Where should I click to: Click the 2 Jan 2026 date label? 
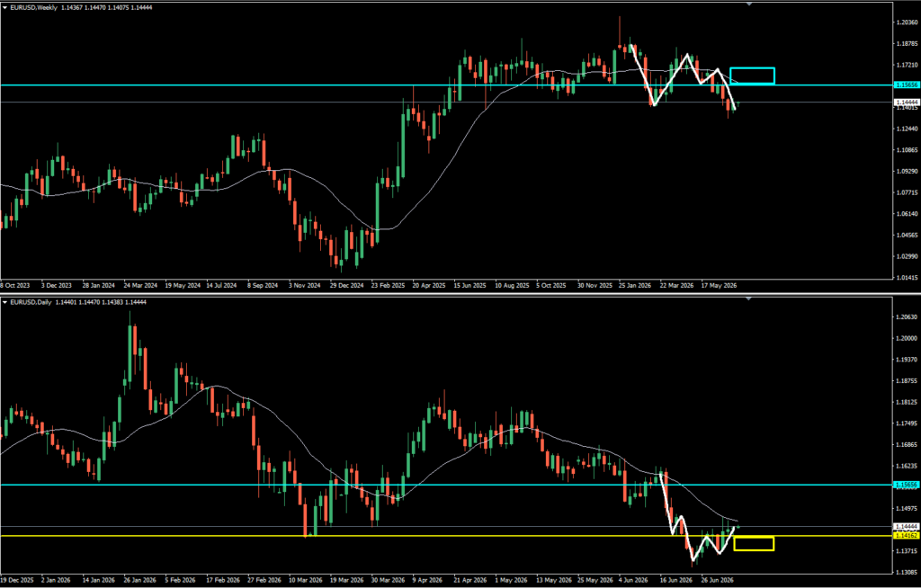[x=56, y=581]
